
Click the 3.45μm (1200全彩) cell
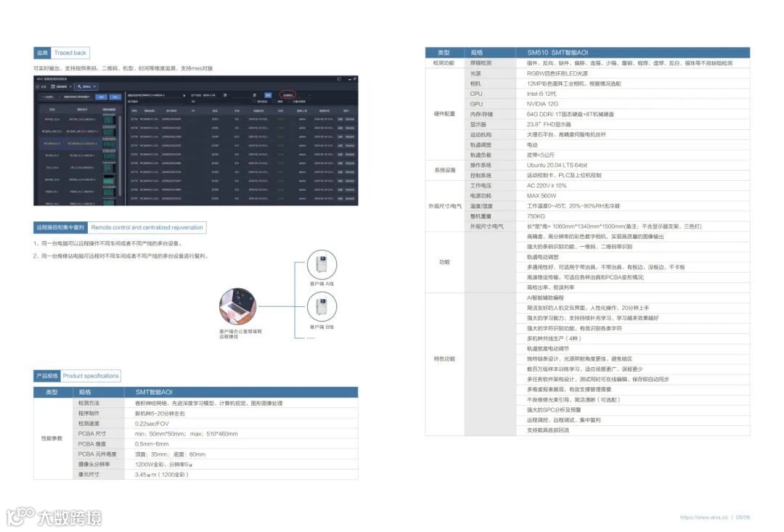(241, 475)
